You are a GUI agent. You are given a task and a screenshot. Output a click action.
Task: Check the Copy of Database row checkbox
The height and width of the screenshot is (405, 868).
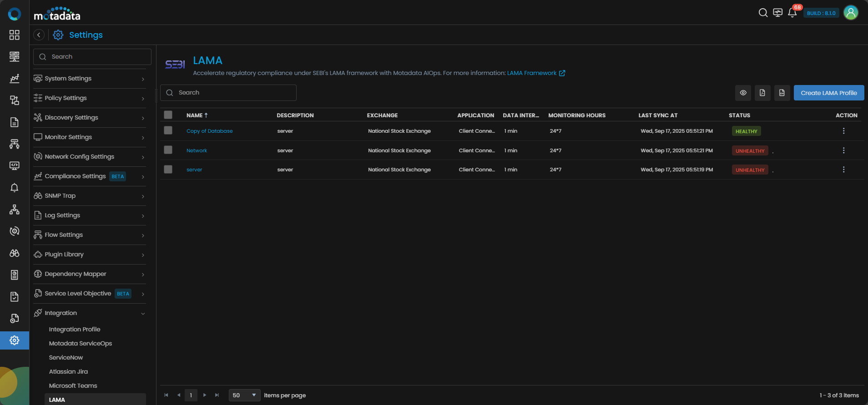tap(168, 130)
